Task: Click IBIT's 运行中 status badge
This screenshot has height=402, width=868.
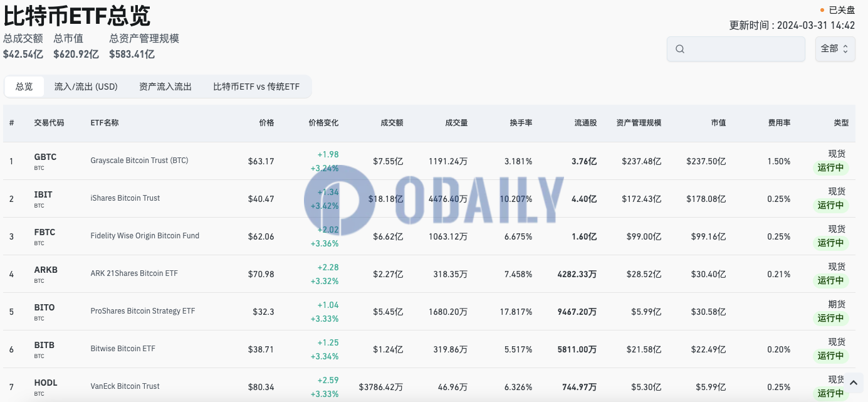Action: (830, 205)
